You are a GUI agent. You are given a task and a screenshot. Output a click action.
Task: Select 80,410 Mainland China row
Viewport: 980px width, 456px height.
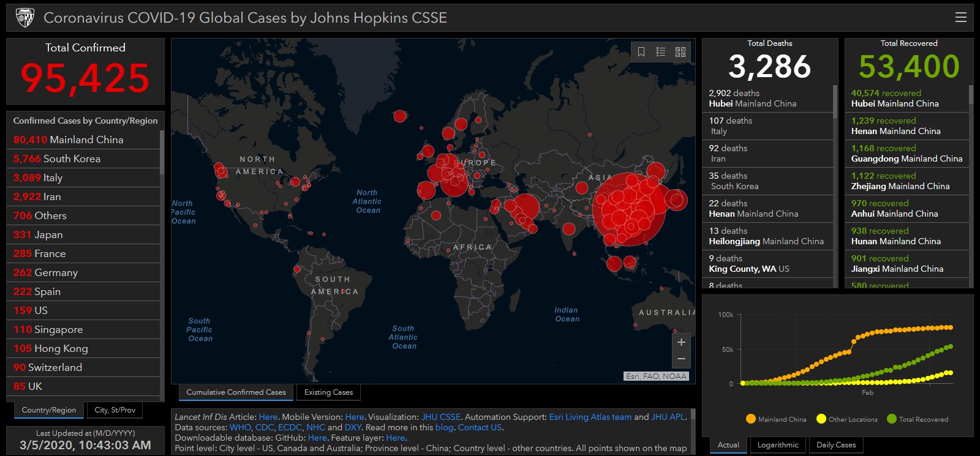click(83, 140)
